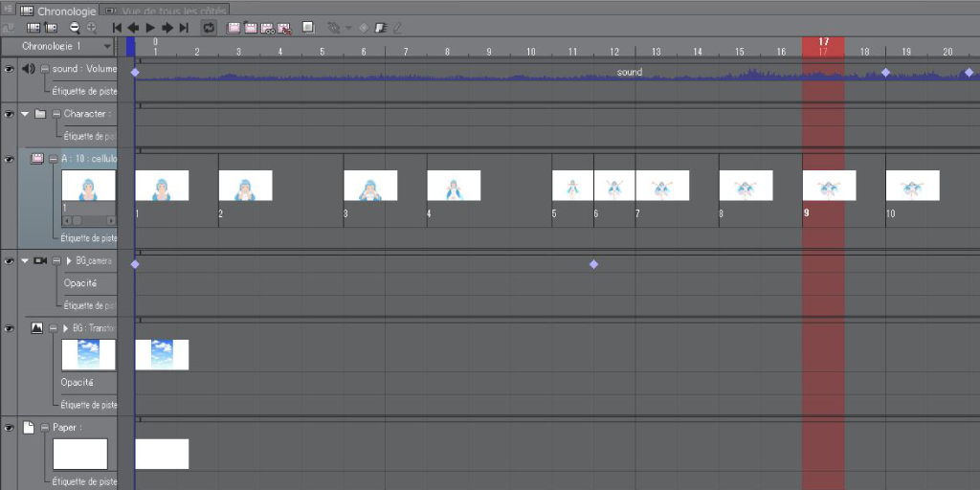Click the specify cels icon with link symbol
The width and height of the screenshot is (980, 490).
[x=268, y=28]
